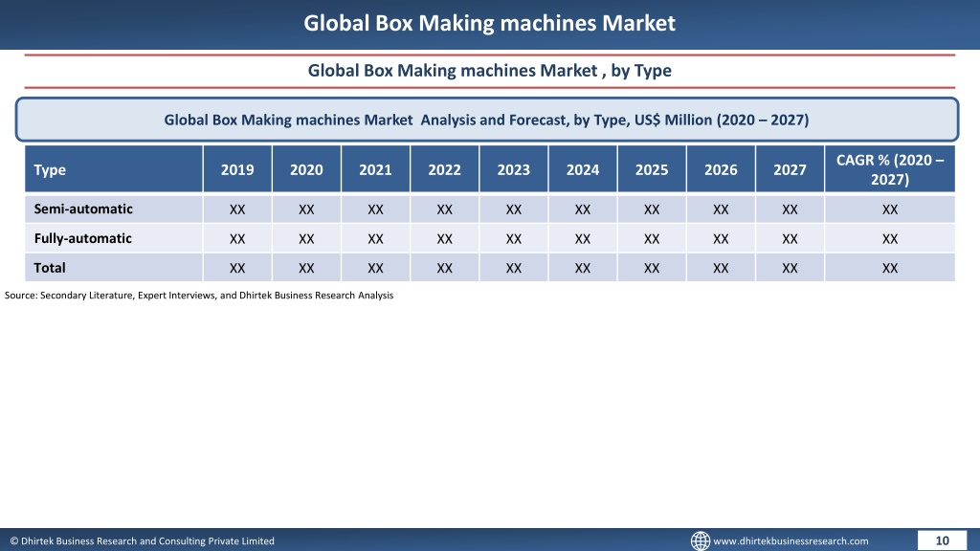Select the Semi-automatic CAGR XX cell
This screenshot has width=980, height=551.
pos(890,209)
